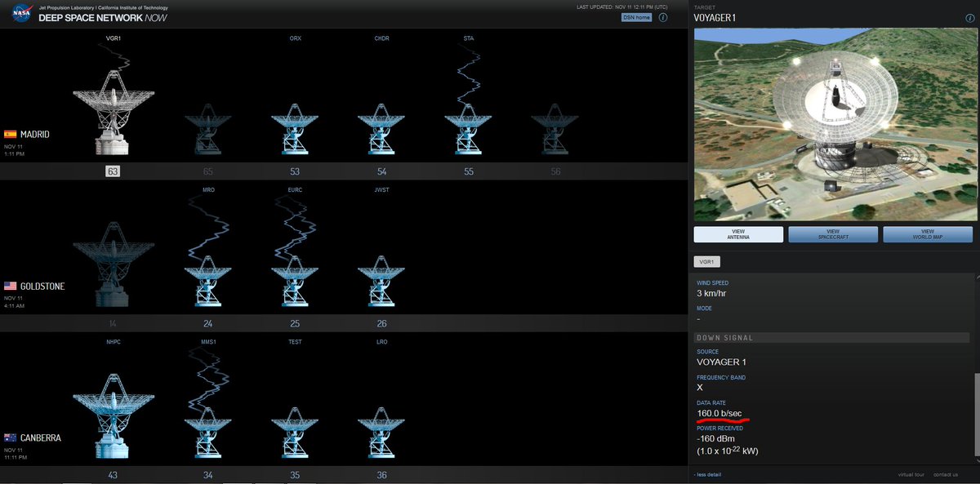Select the JWST antenna dish 26
980x484 pixels.
click(x=381, y=282)
